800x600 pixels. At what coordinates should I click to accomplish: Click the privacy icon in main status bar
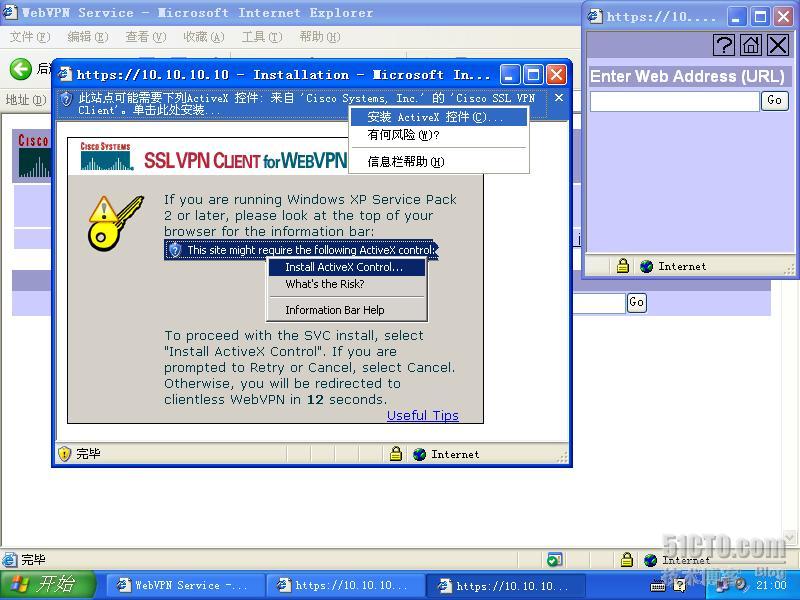coord(554,560)
